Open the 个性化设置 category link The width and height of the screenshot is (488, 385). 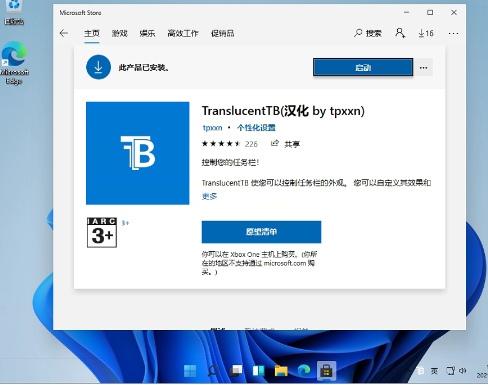click(256, 128)
